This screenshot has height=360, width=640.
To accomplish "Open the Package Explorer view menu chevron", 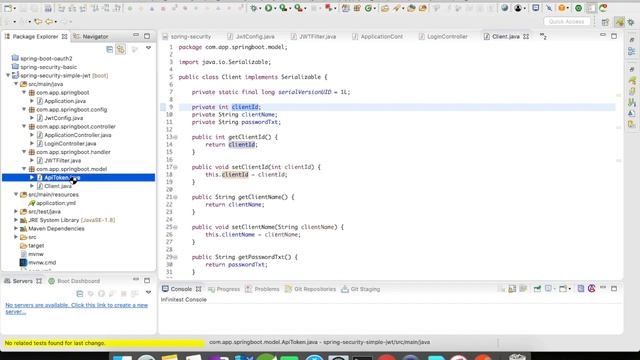I will [148, 48].
